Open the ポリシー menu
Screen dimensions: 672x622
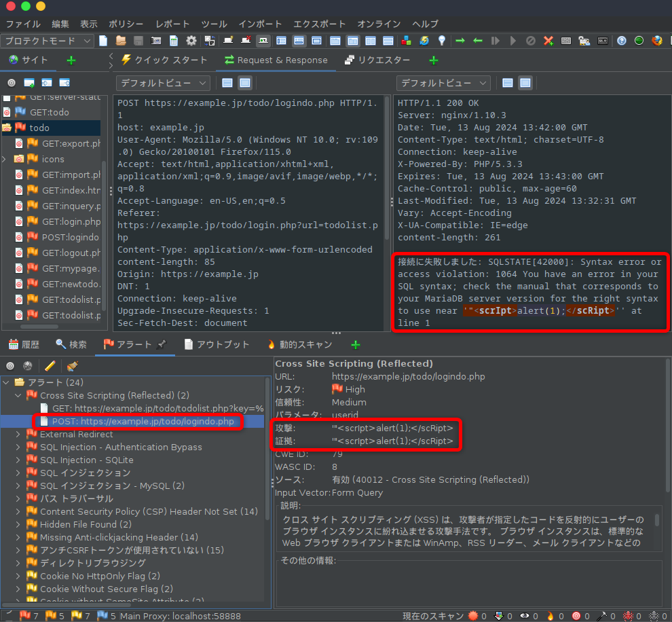point(126,24)
